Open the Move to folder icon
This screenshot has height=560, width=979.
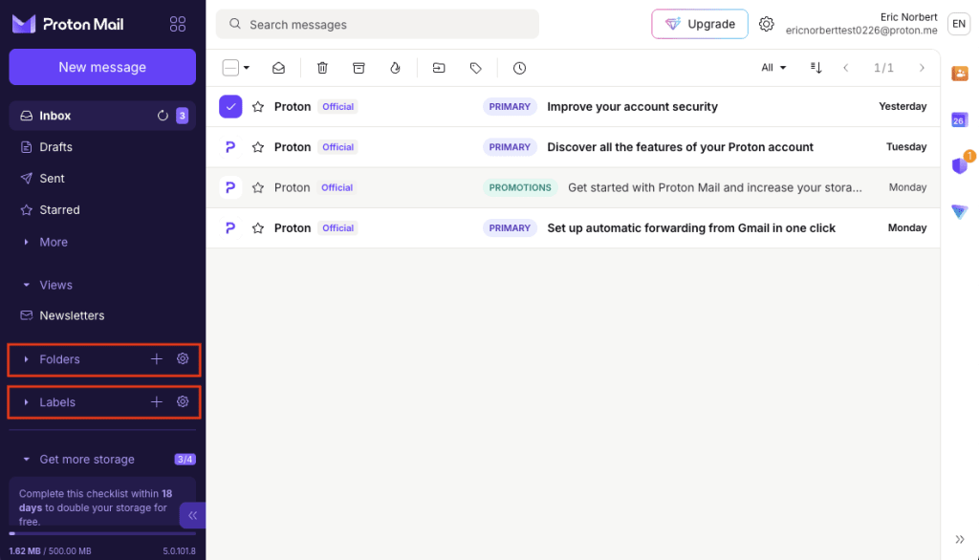click(x=439, y=68)
